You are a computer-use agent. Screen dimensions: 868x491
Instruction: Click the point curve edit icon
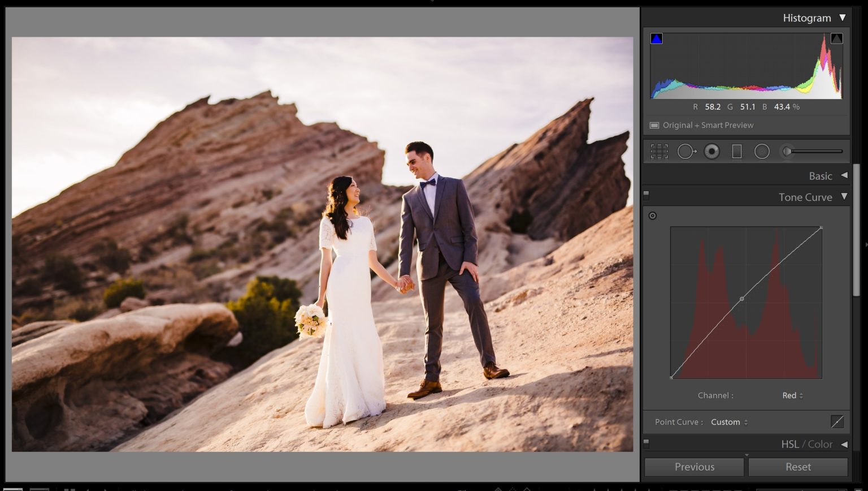tap(837, 421)
